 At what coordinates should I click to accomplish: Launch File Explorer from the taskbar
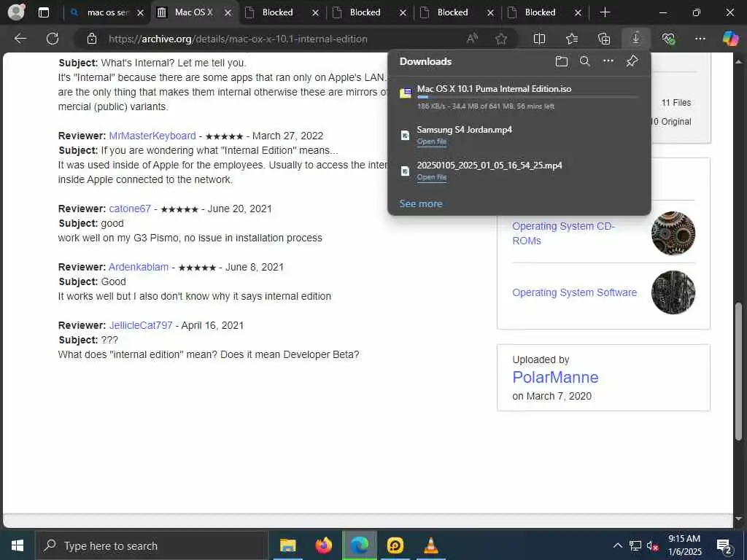(287, 545)
